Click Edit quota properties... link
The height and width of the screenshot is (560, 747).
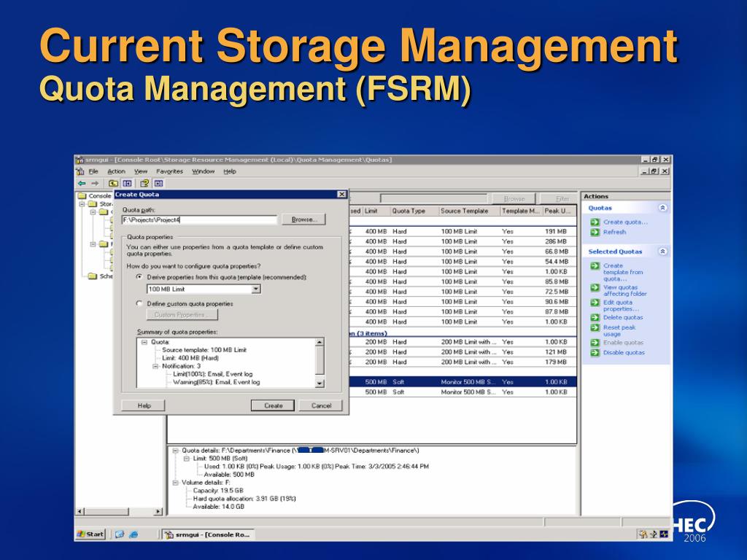(x=622, y=306)
